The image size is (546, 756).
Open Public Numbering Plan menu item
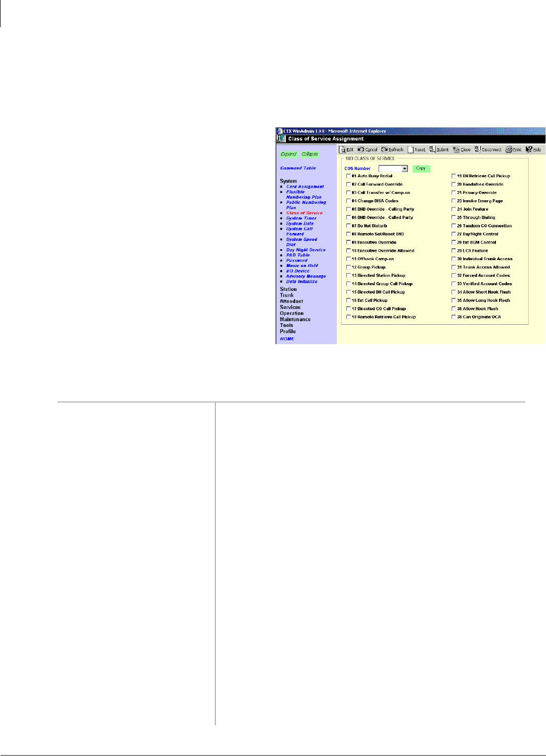306,205
